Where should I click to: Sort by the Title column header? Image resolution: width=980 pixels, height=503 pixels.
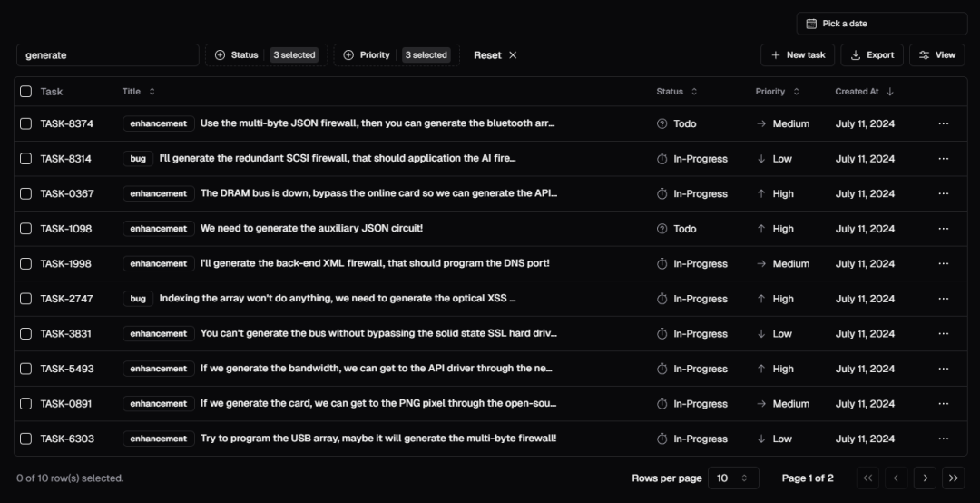pos(138,92)
